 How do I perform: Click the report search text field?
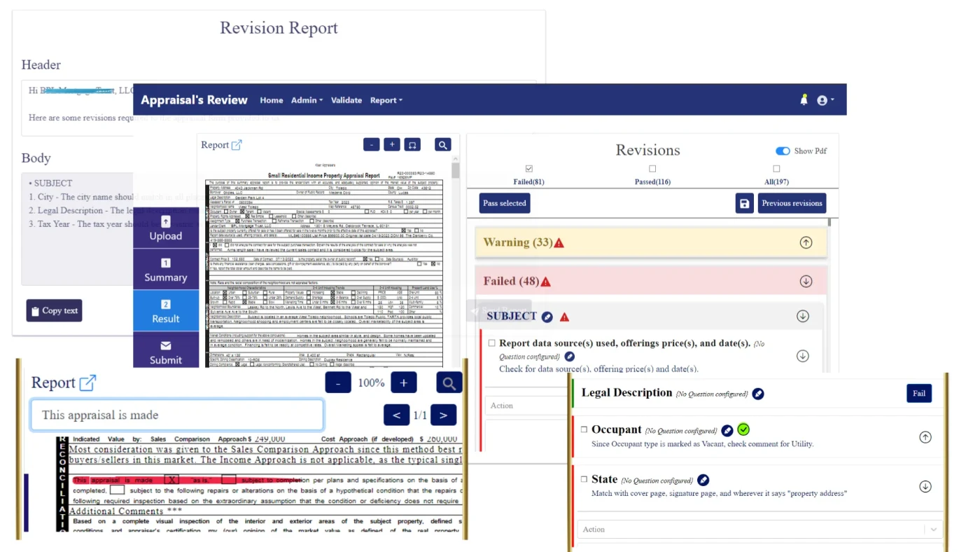coord(176,415)
